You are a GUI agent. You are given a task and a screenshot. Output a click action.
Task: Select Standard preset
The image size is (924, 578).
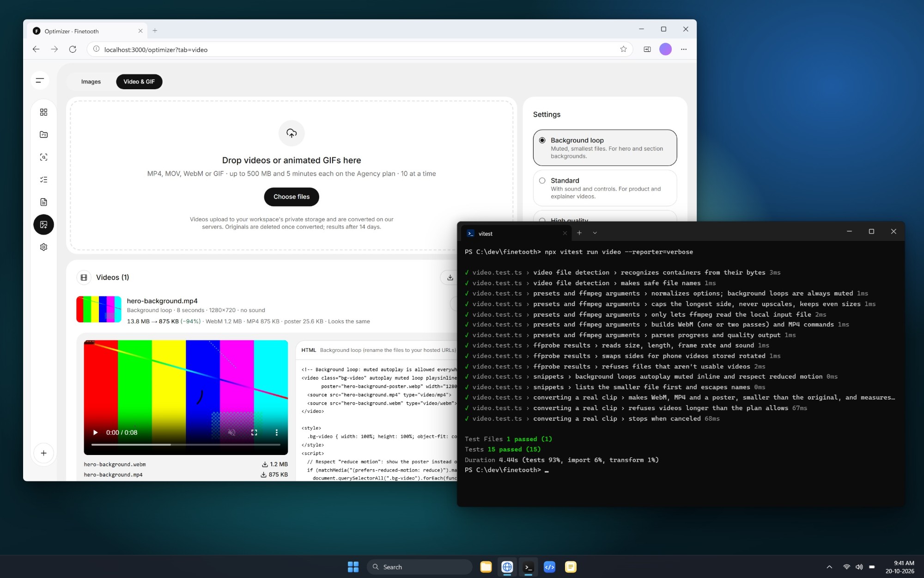(x=605, y=188)
